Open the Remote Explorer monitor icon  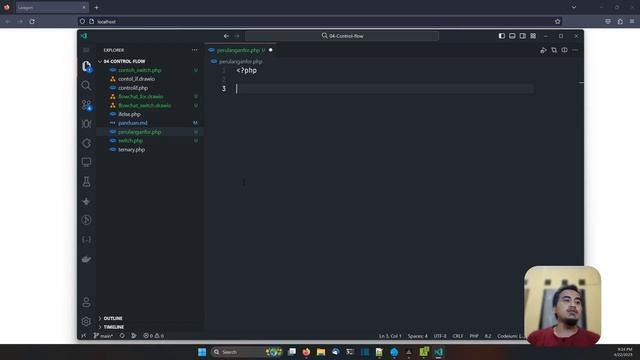point(86,162)
